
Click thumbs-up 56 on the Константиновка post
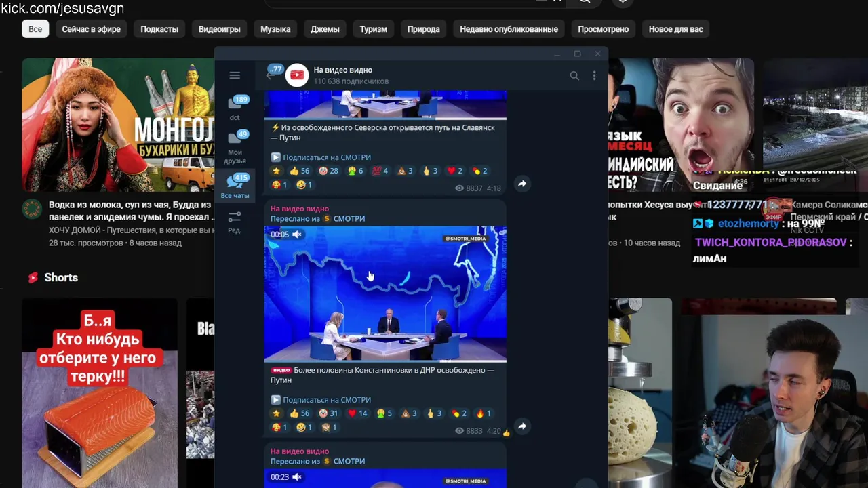click(299, 413)
